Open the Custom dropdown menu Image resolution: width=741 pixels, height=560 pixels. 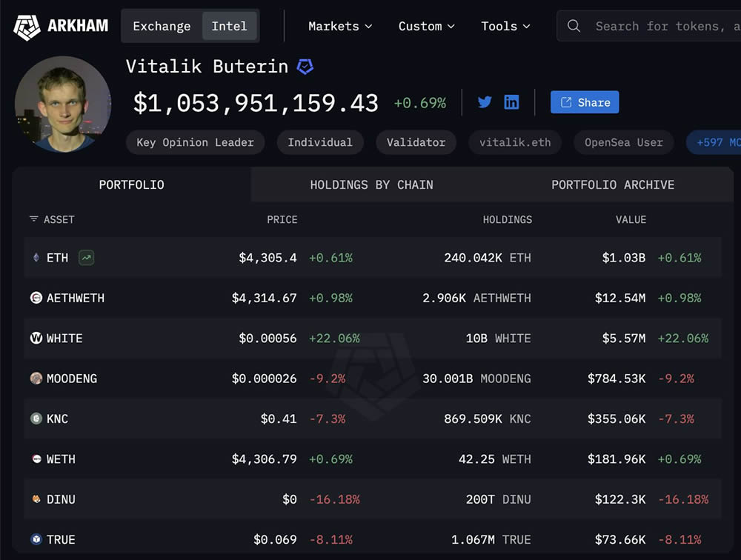[426, 26]
